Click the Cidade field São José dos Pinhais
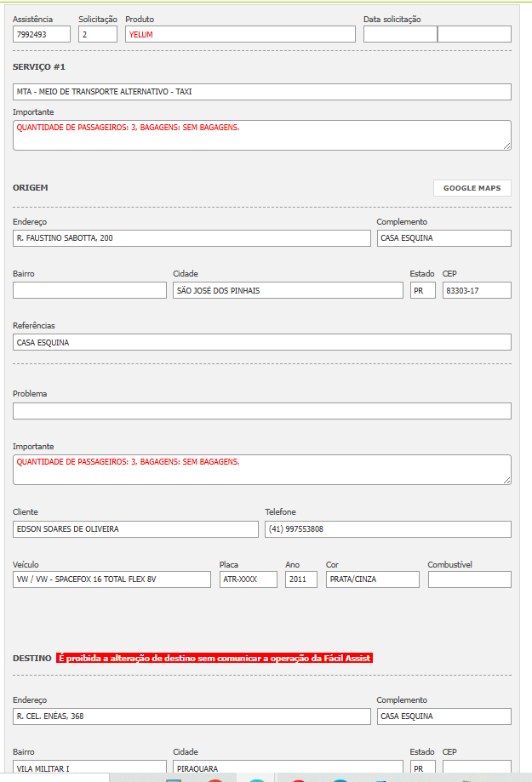Image resolution: width=532 pixels, height=782 pixels. click(287, 290)
